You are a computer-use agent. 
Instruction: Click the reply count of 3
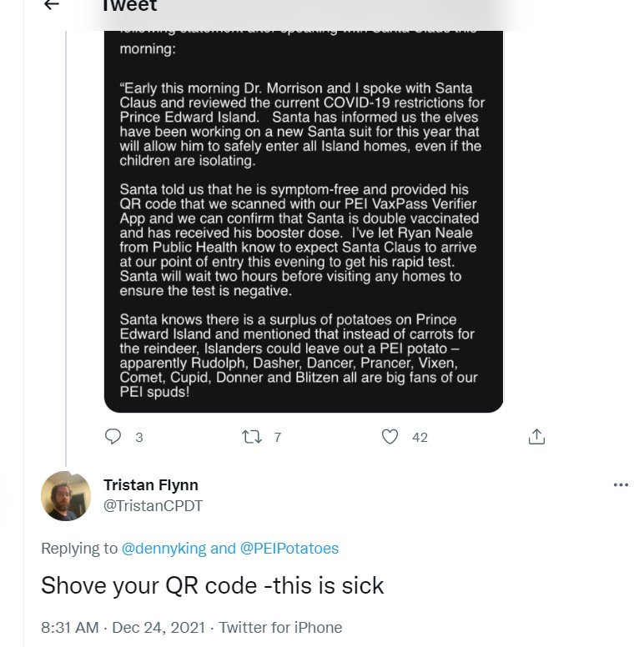click(x=139, y=437)
